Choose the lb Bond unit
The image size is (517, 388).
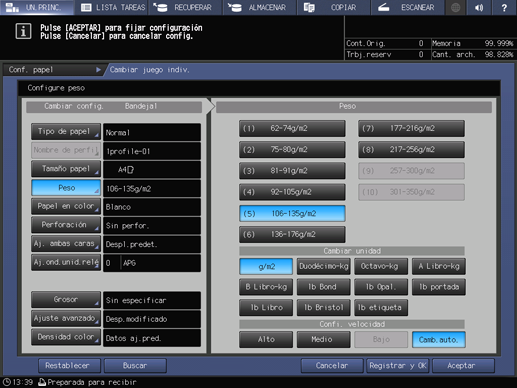[x=324, y=287]
